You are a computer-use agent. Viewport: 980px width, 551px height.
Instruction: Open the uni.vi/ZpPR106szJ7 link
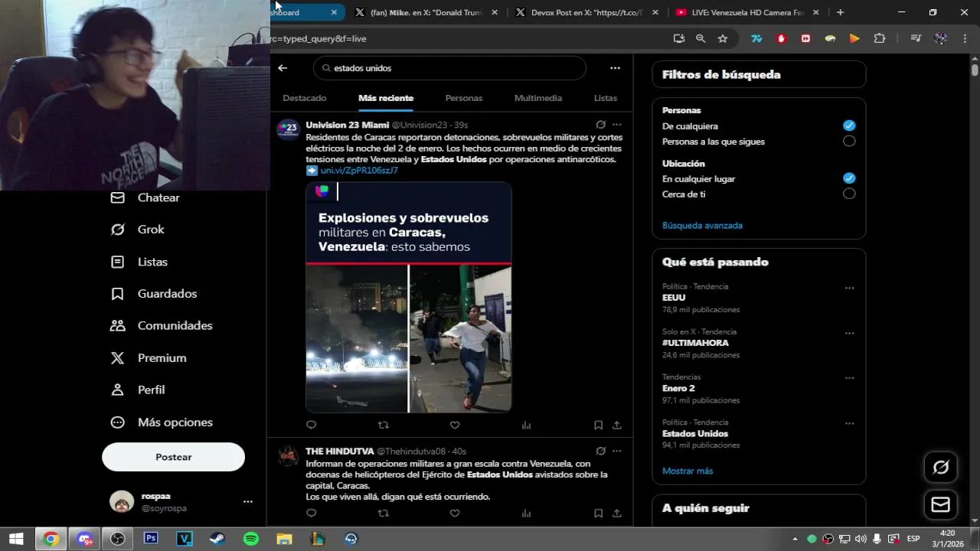coord(359,171)
